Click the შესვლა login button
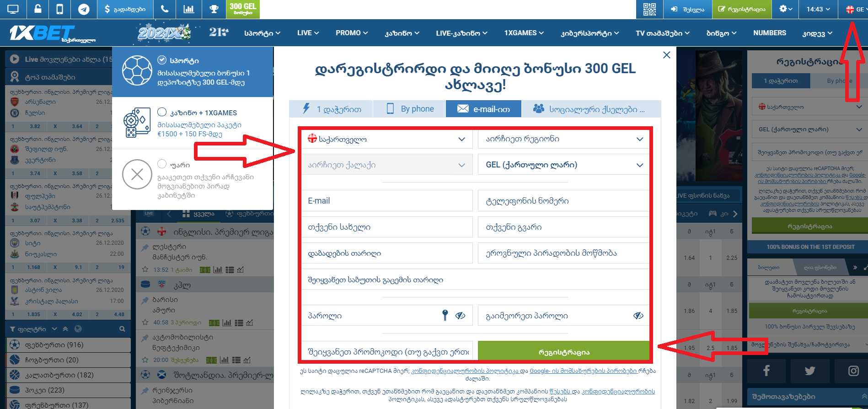 (688, 9)
